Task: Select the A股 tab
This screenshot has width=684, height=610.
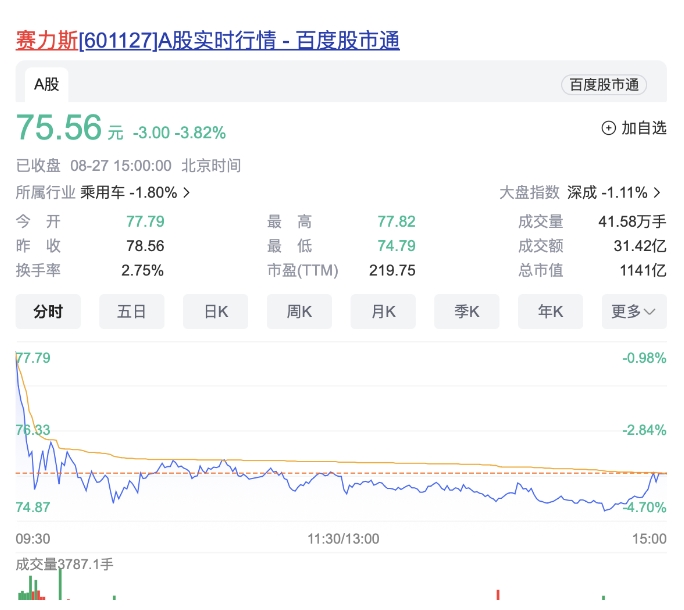Action: pyautogui.click(x=47, y=85)
